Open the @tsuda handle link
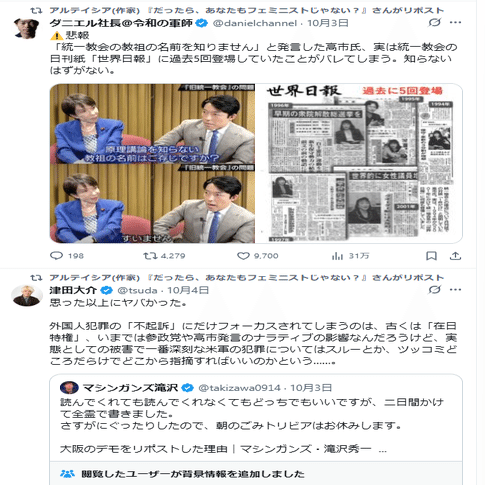 pos(137,290)
